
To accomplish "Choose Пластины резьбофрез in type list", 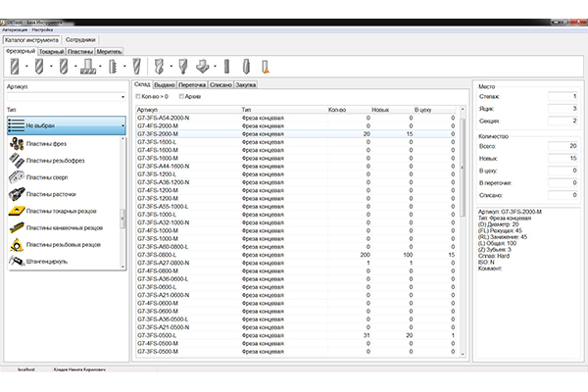I will pyautogui.click(x=65, y=161).
